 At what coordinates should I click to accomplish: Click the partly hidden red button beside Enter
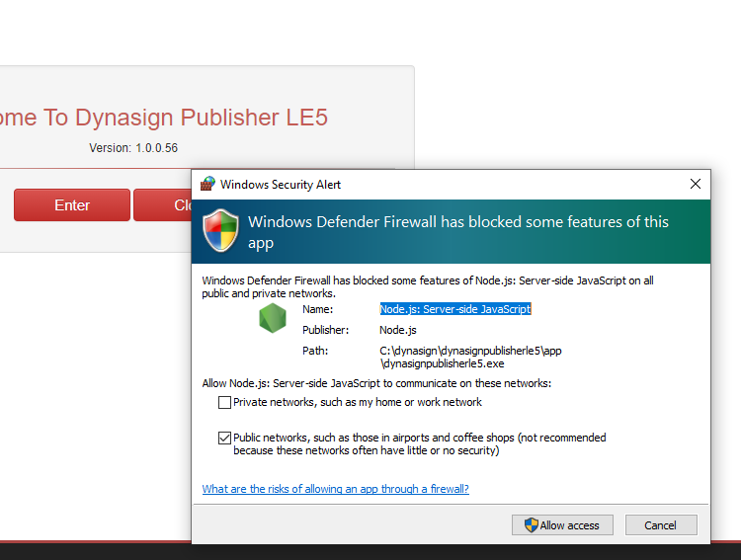point(163,205)
